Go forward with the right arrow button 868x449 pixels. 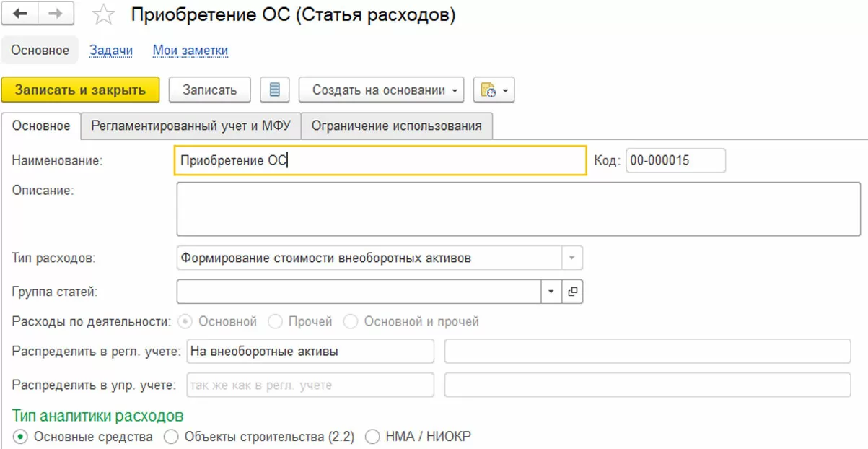55,14
